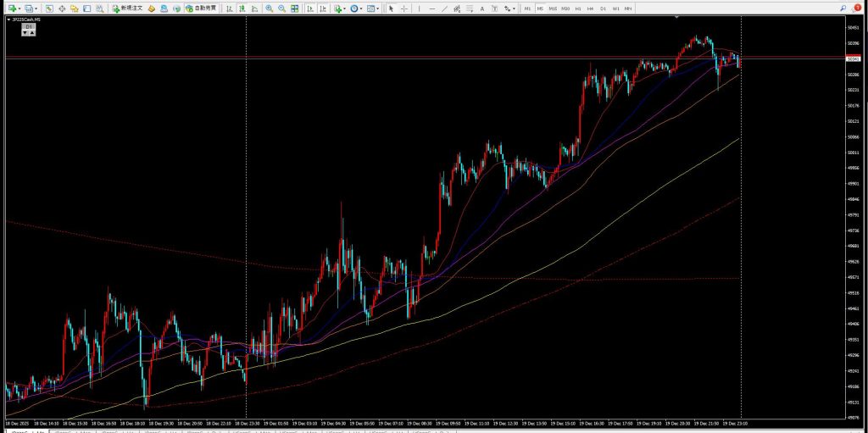868x433 pixels.
Task: Select the trendline drawing tool
Action: pyautogui.click(x=446, y=8)
